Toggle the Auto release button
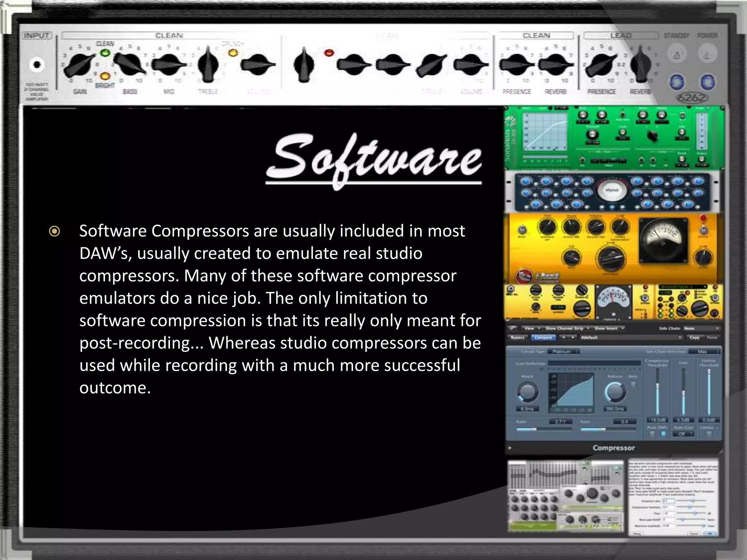The image size is (747, 560). click(633, 385)
